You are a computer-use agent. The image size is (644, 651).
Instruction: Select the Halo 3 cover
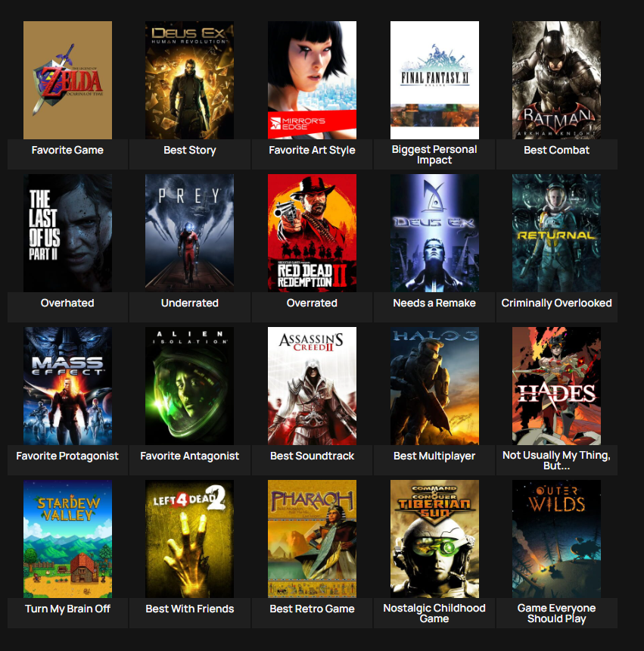[x=434, y=386]
